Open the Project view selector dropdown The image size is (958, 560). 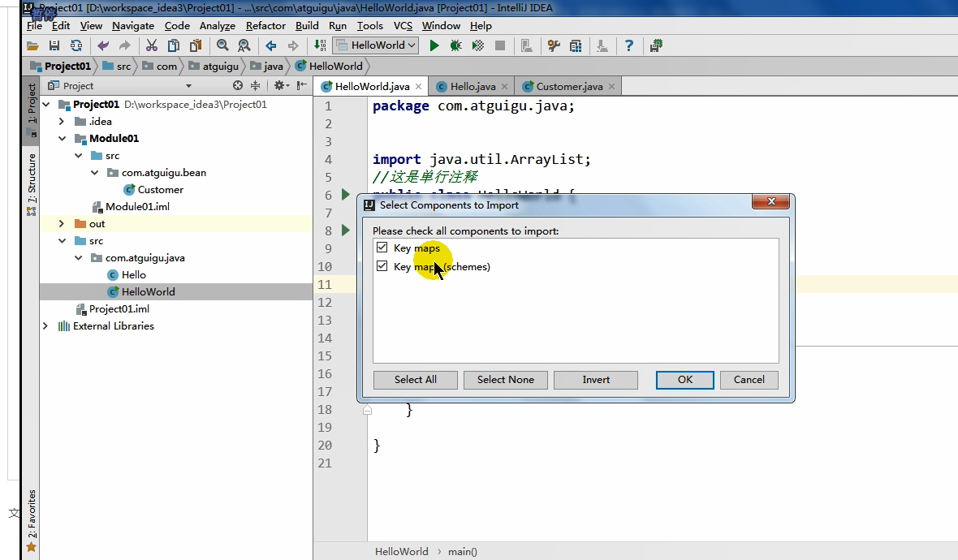188,86
